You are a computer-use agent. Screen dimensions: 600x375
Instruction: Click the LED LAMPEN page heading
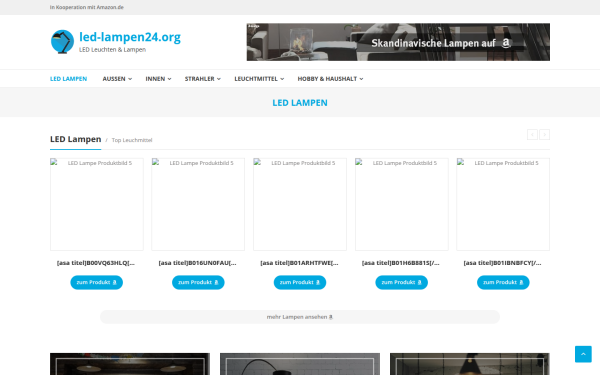pyautogui.click(x=300, y=103)
